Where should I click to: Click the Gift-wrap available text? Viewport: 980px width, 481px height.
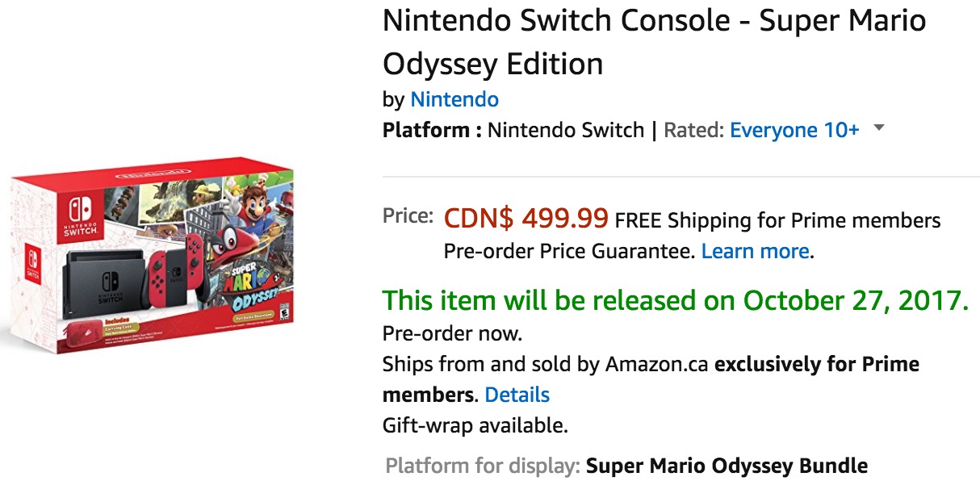click(x=475, y=425)
